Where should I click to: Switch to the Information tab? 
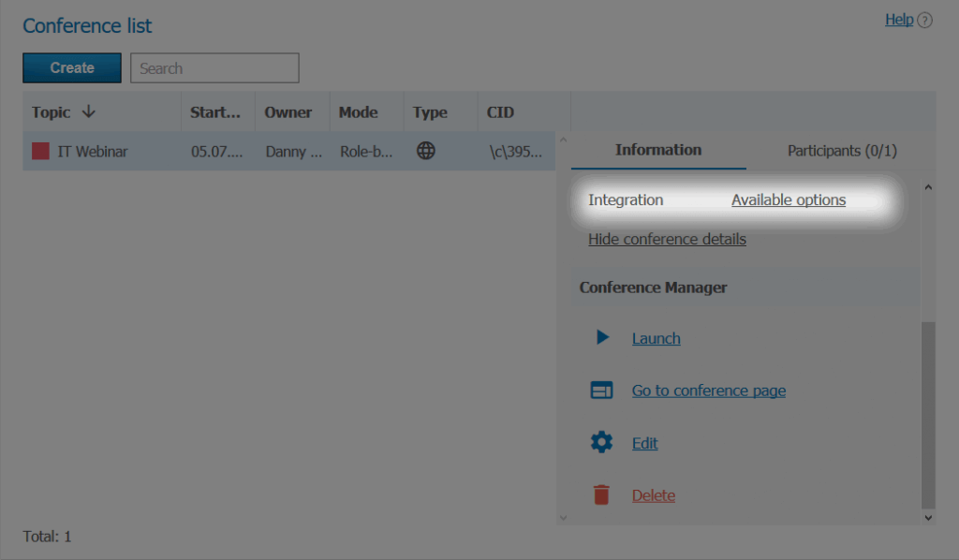click(x=657, y=150)
